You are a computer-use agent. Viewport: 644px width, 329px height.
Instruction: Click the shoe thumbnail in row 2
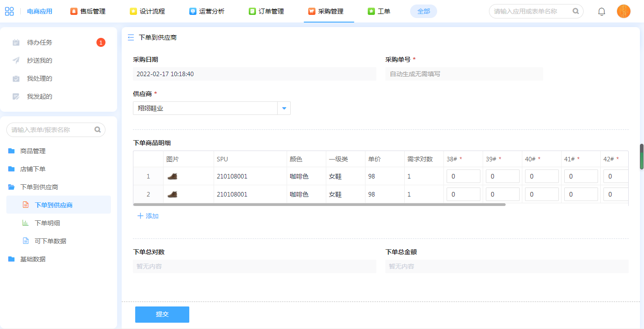coord(172,194)
